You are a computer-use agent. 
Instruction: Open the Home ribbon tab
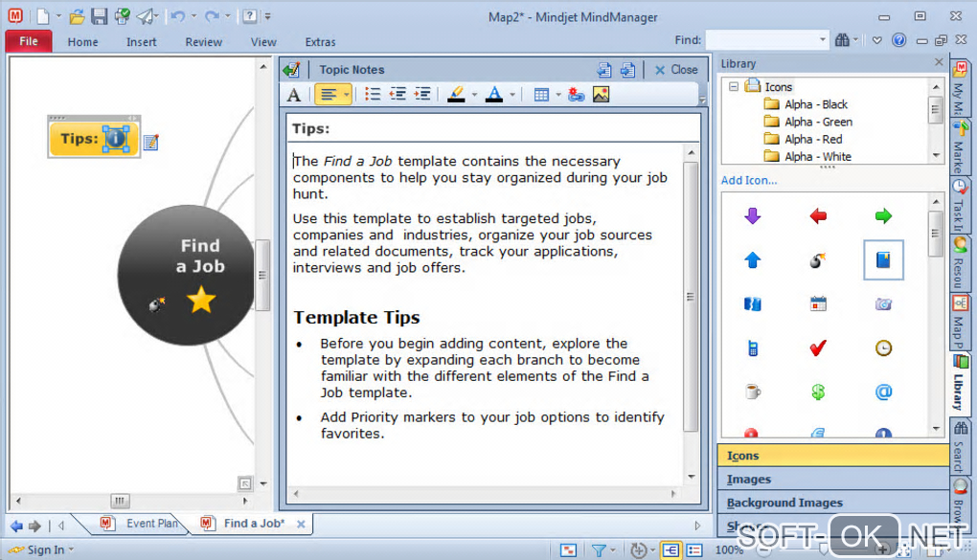coord(83,42)
